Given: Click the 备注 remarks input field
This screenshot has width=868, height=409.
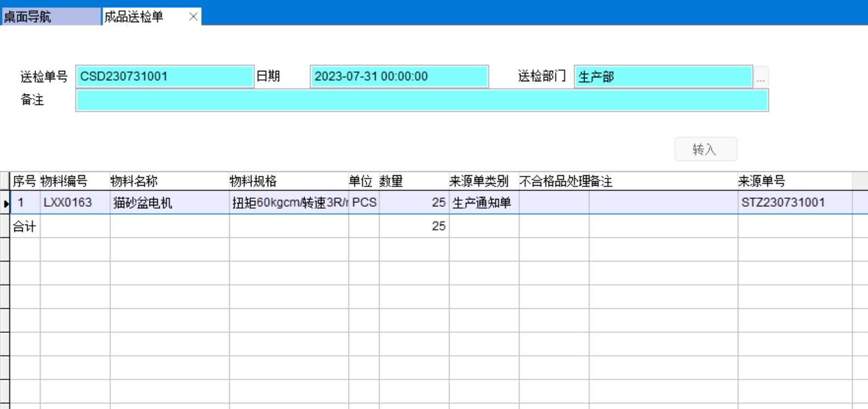Looking at the screenshot, I should click(421, 100).
